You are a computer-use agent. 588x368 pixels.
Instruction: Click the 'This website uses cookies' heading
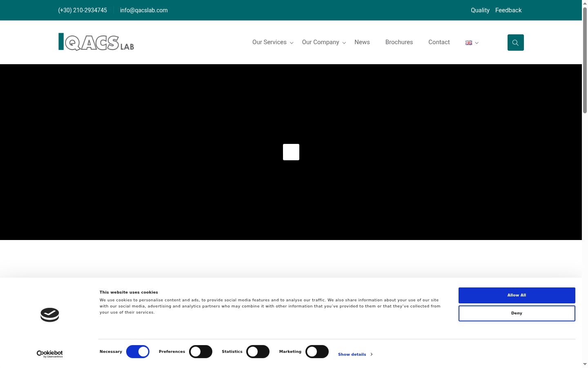[129, 292]
